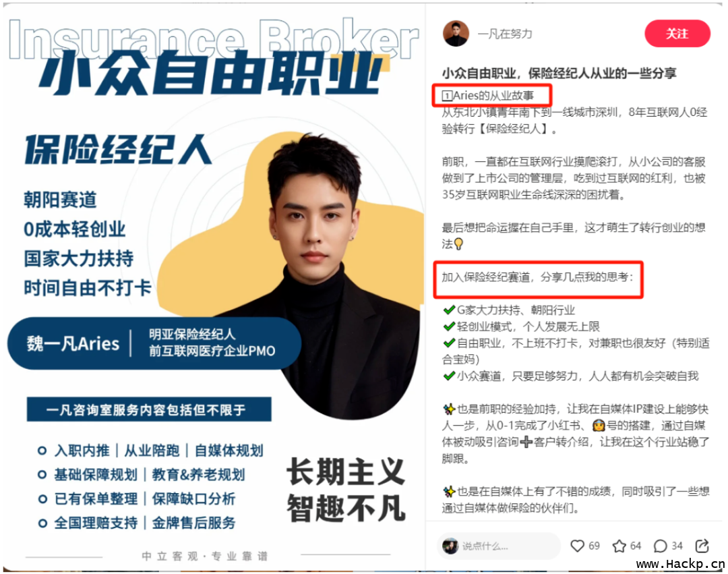Click the star favorite icon
Image resolution: width=728 pixels, height=574 pixels.
click(619, 546)
